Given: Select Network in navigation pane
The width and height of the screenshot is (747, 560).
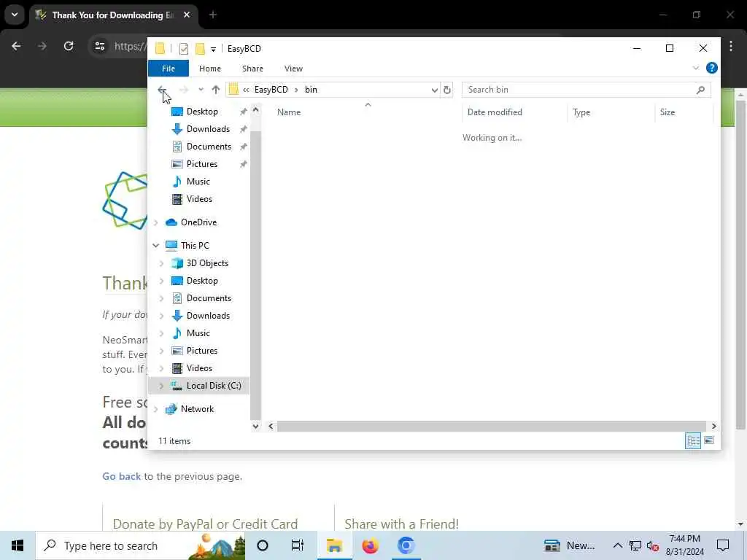Looking at the screenshot, I should tap(197, 409).
